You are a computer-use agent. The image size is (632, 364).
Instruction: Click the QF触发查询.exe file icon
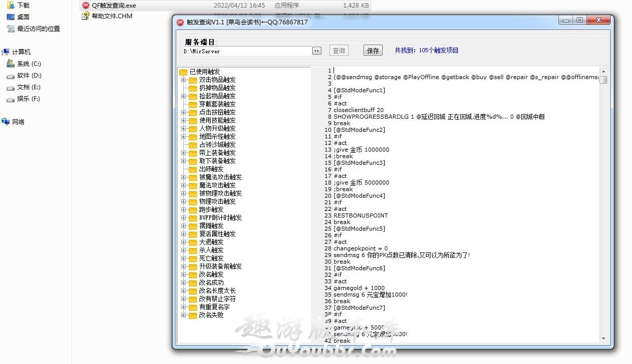(85, 6)
